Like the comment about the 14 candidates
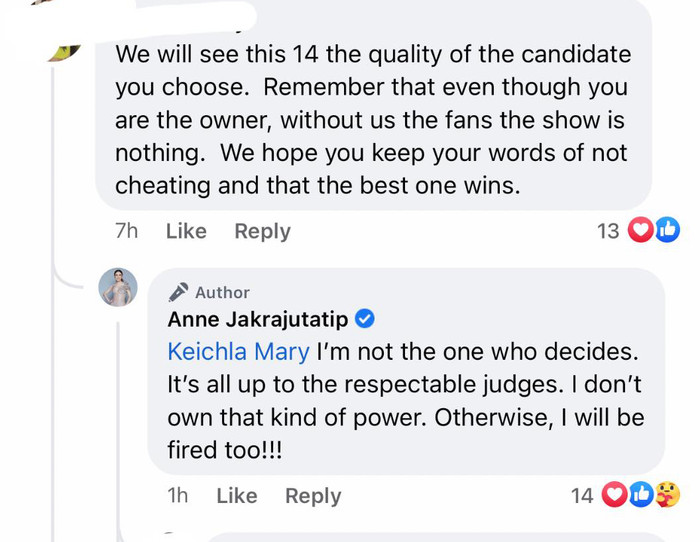 (x=186, y=231)
